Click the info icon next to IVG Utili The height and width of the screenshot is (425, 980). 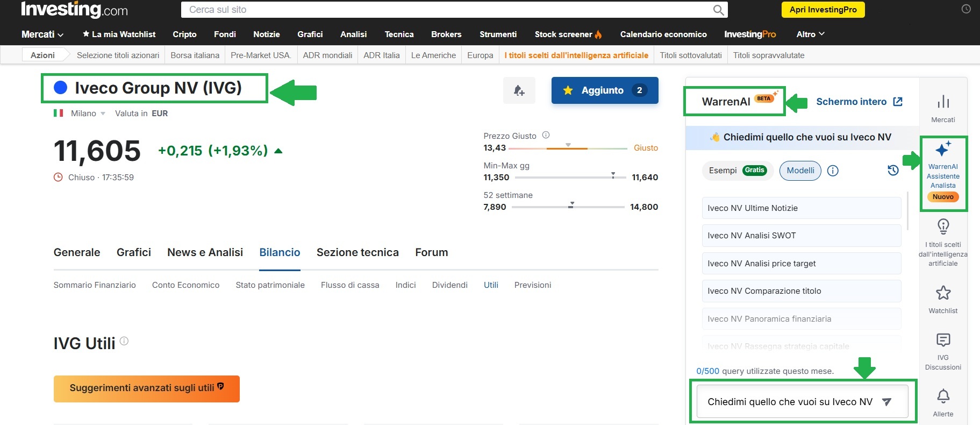124,341
